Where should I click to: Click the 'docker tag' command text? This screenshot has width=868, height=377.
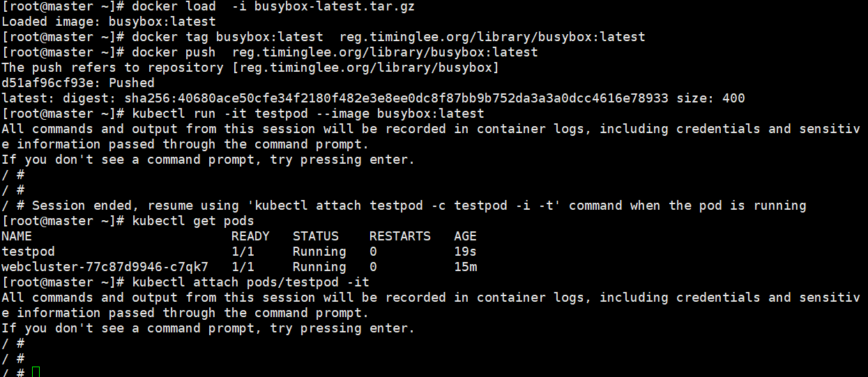[x=166, y=37]
